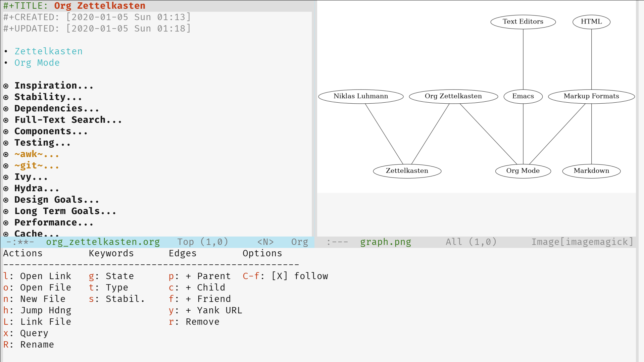Expand the Stability heading

[48, 97]
